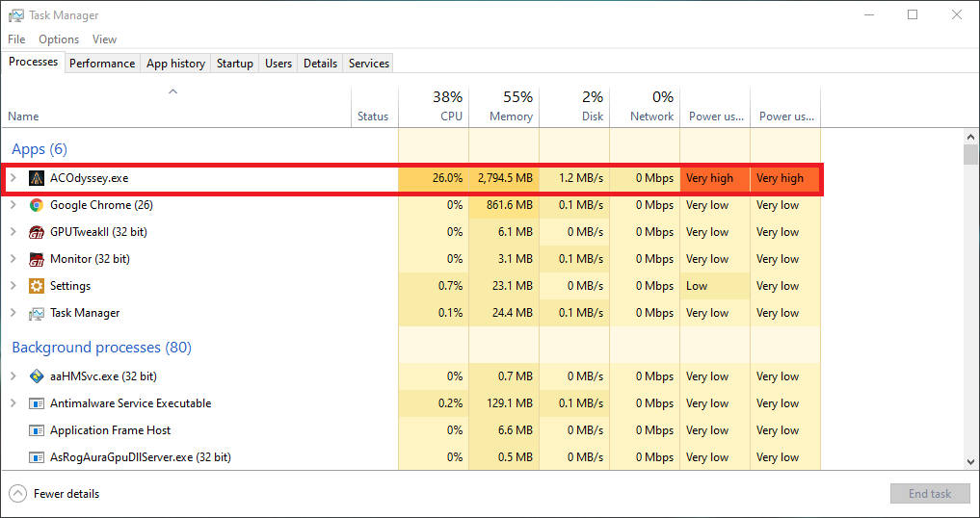Open the Options menu
Screen dimensions: 980x518
coord(59,39)
